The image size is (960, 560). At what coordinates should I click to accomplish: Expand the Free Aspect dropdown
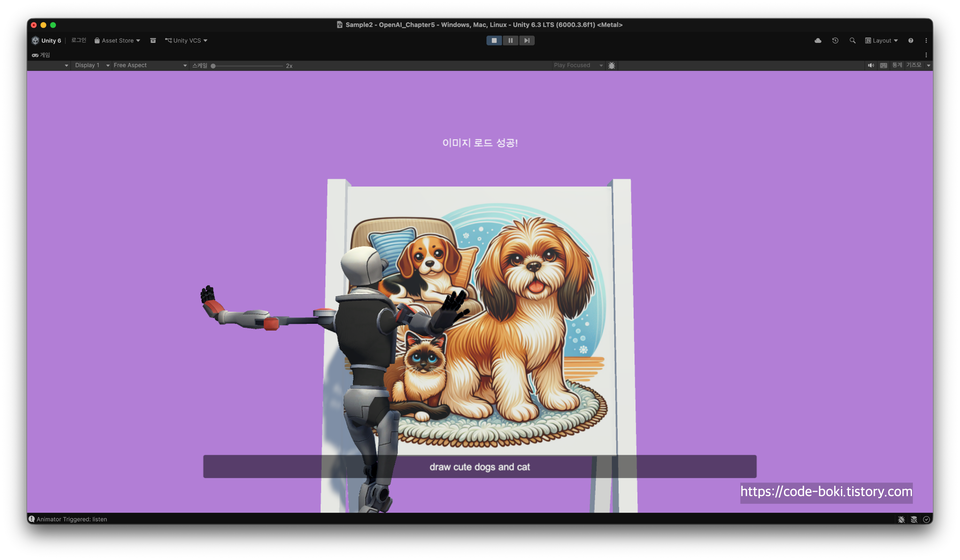150,66
